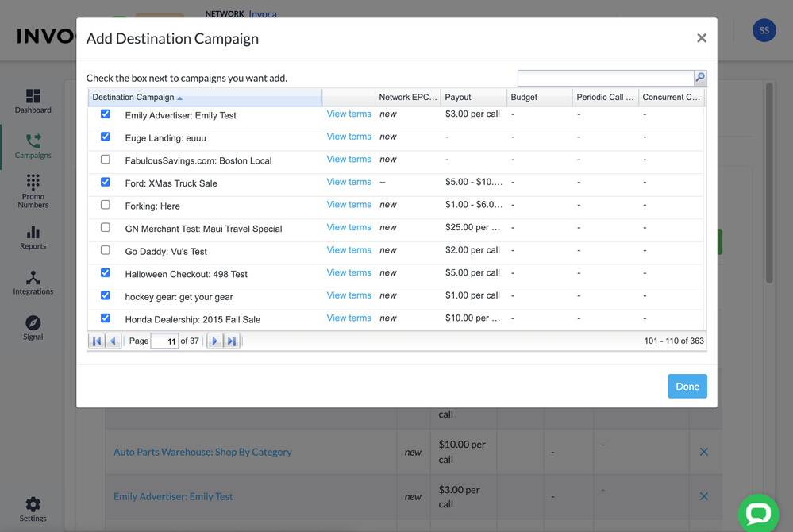Open Reports in the sidebar
This screenshot has height=532, width=793.
point(33,237)
